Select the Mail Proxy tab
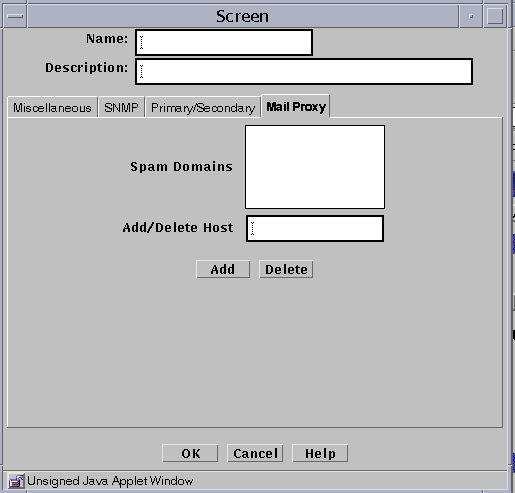This screenshot has width=515, height=493. (x=296, y=106)
